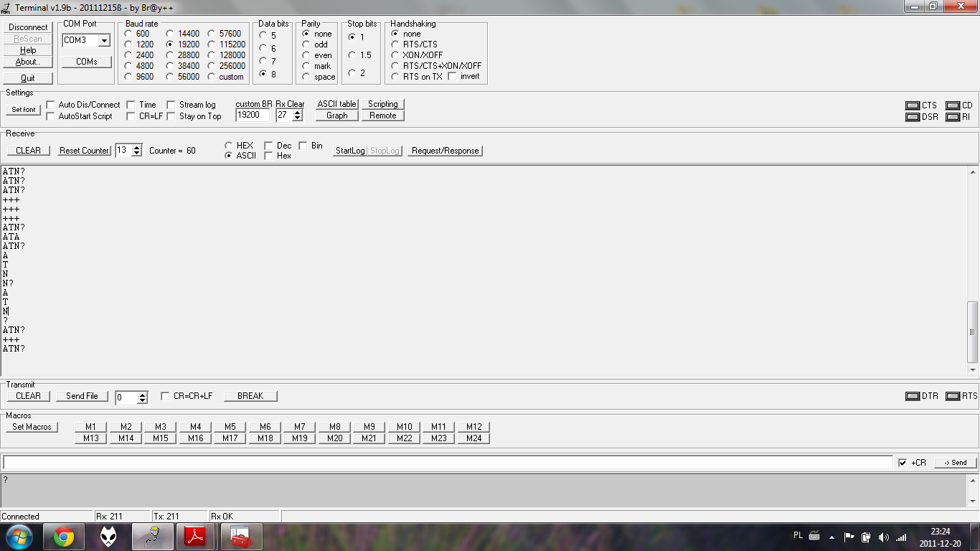Click the on-screen keyboard tray icon
980x551 pixels.
click(x=814, y=535)
